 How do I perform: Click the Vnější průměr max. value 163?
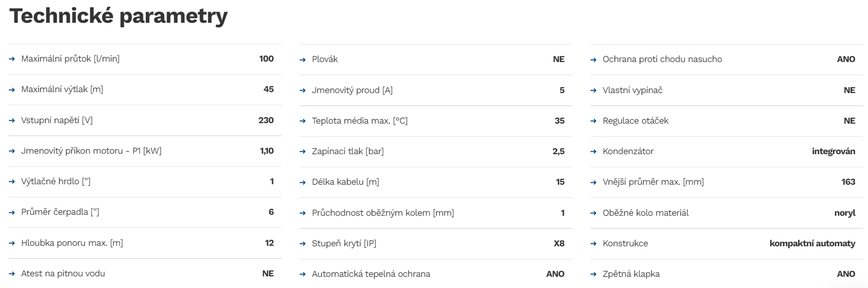pos(848,182)
